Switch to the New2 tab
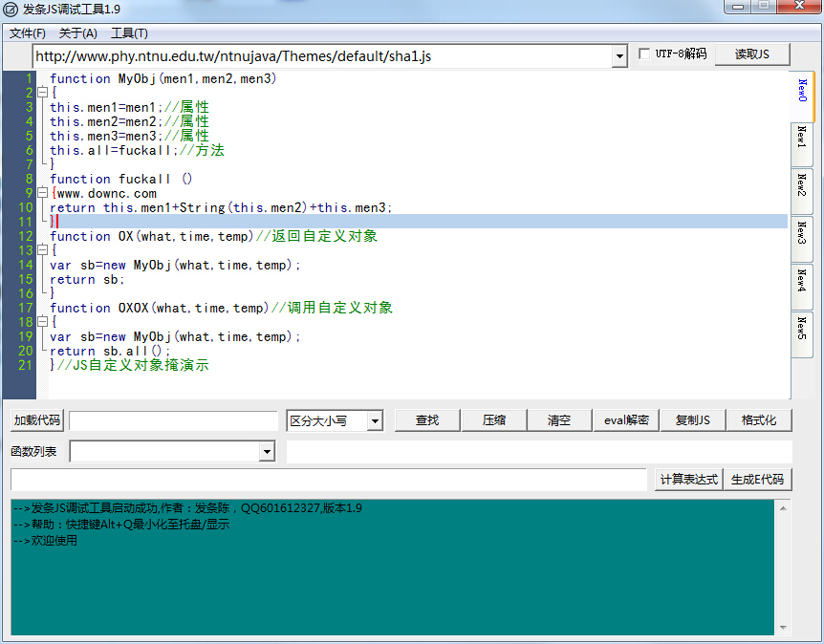The height and width of the screenshot is (644, 824). [x=800, y=192]
